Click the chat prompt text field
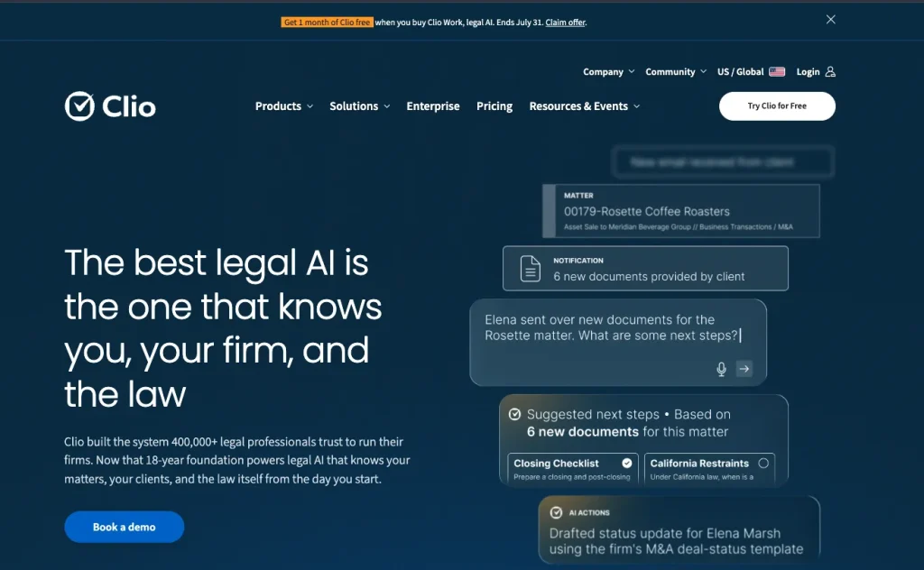This screenshot has width=924, height=570. click(618, 342)
